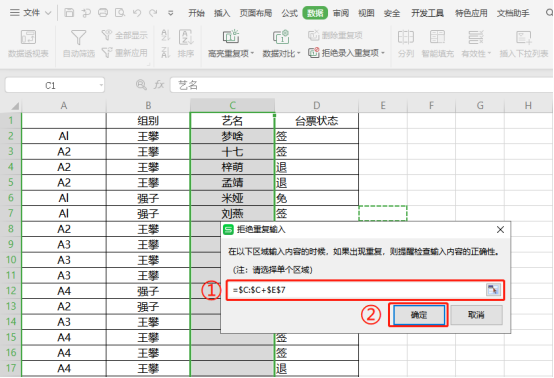Switch to the 页面布局 tab

(x=256, y=13)
